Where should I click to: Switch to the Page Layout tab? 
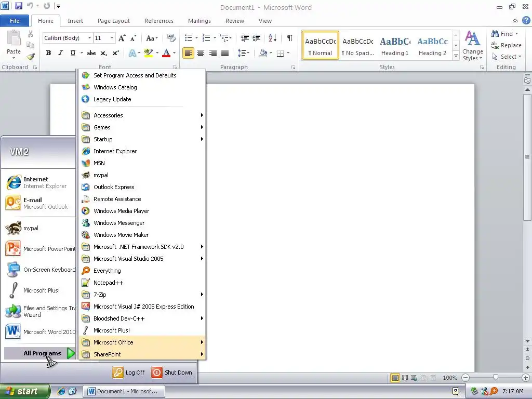click(114, 21)
